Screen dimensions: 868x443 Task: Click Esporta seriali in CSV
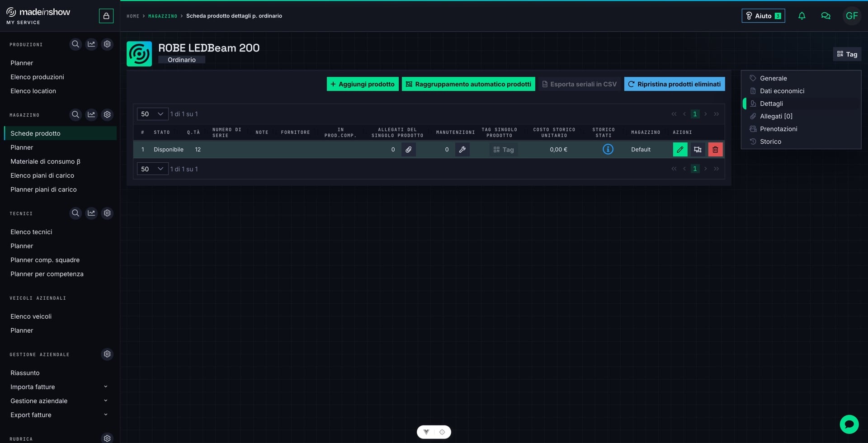click(580, 84)
